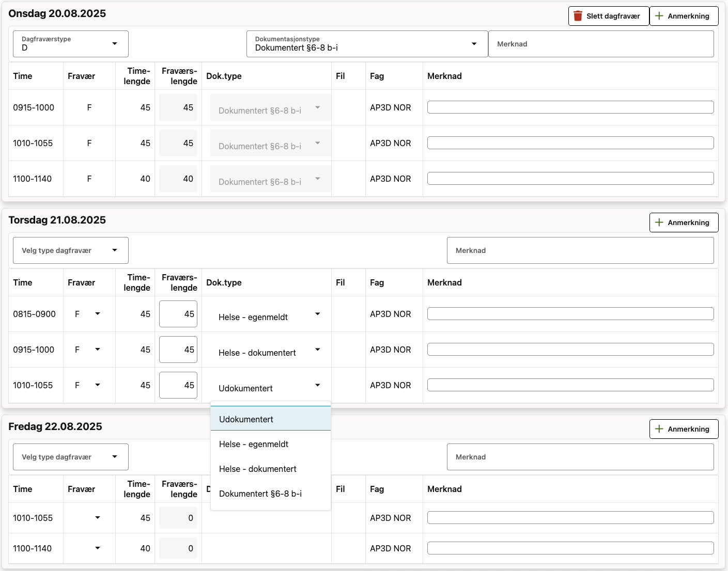Open Velg type dagfravær on Fredag
Image resolution: width=728 pixels, height=571 pixels.
pyautogui.click(x=70, y=457)
